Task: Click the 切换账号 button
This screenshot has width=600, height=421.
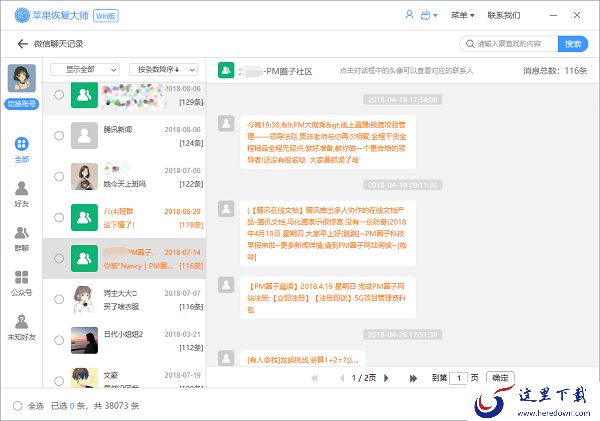Action: coord(21,104)
